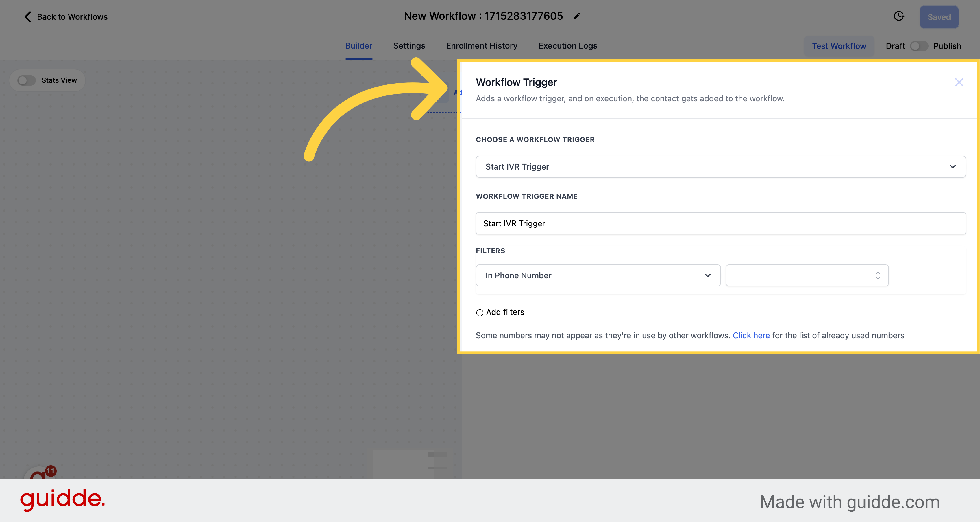Switch to the Execution Logs tab

click(568, 45)
